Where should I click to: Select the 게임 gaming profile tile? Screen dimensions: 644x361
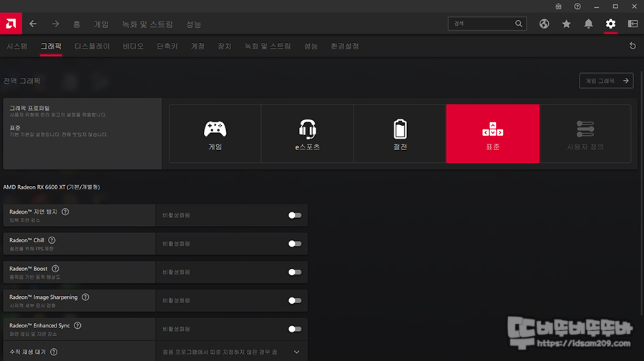click(x=215, y=134)
